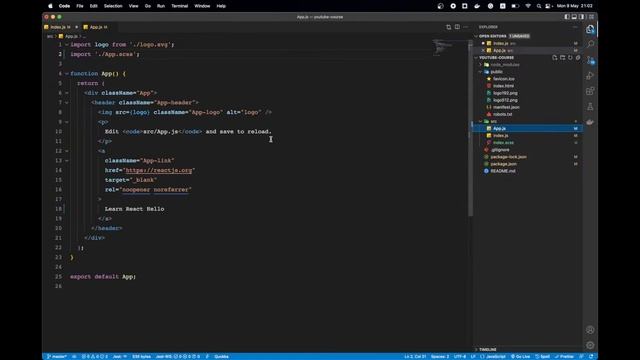Toggle secondary side bar layout icon
640x360 pixels.
point(582,17)
